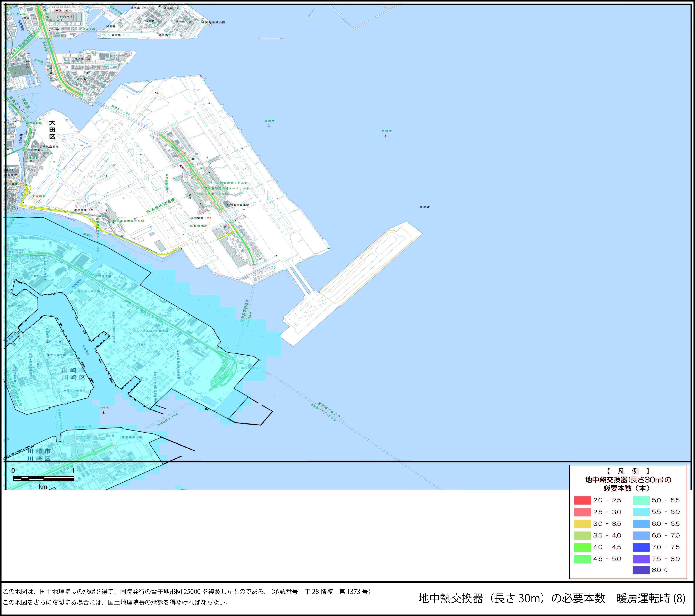Image resolution: width=695 pixels, height=616 pixels.
Task: Click the anchor symbol below 川崎港 label
Action: (x=104, y=412)
